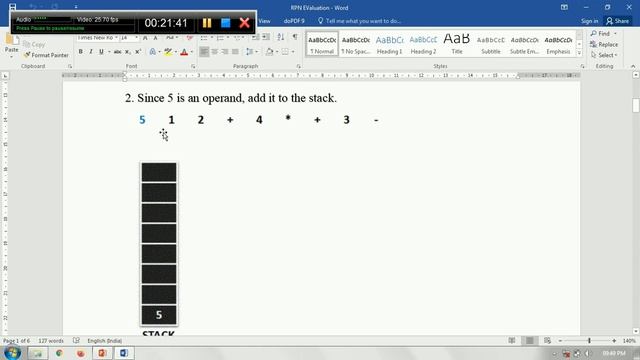
Task: Align text left
Action: (204, 52)
